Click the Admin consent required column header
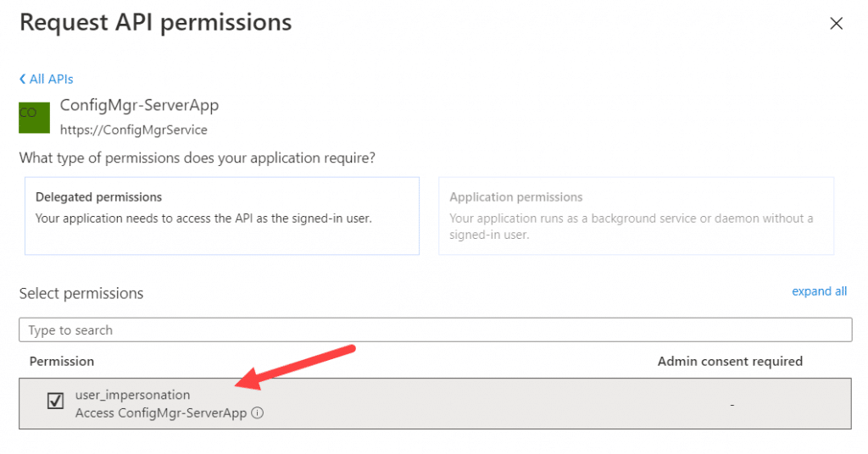 pos(730,361)
